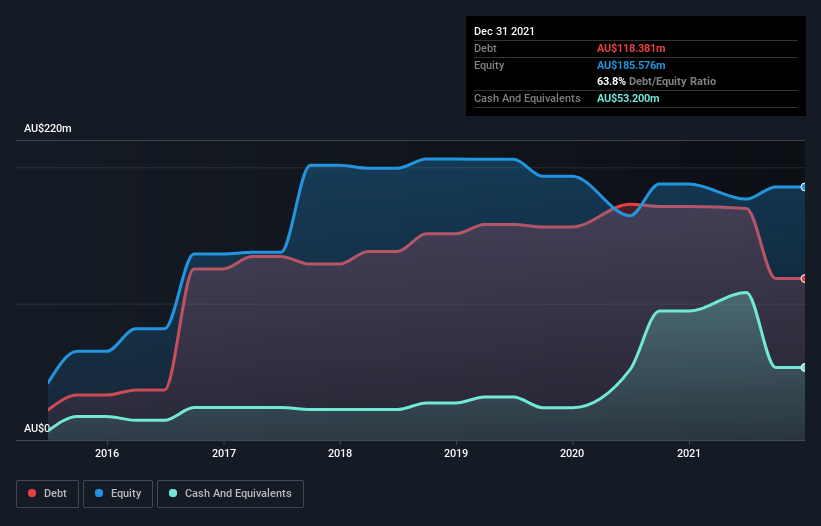Click the 2018 x-axis label
Image resolution: width=821 pixels, height=526 pixels.
click(340, 453)
